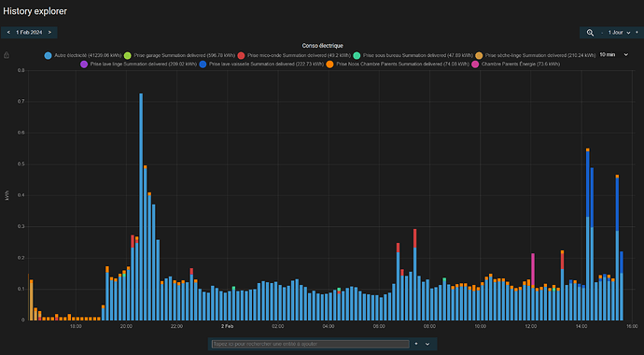Toggle Prise garage Summation delivered series
644x355 pixels.
(x=179, y=55)
